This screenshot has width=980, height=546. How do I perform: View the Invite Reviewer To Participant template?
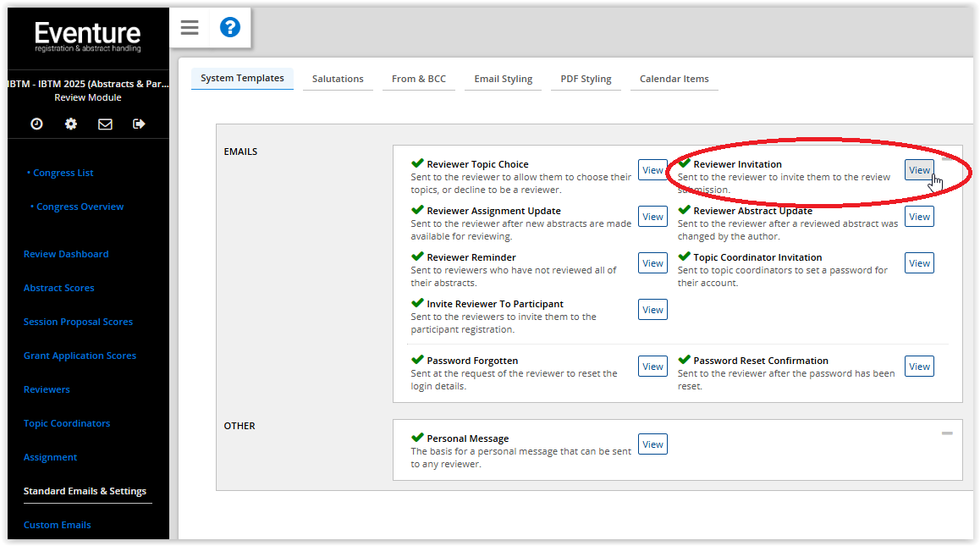click(652, 310)
